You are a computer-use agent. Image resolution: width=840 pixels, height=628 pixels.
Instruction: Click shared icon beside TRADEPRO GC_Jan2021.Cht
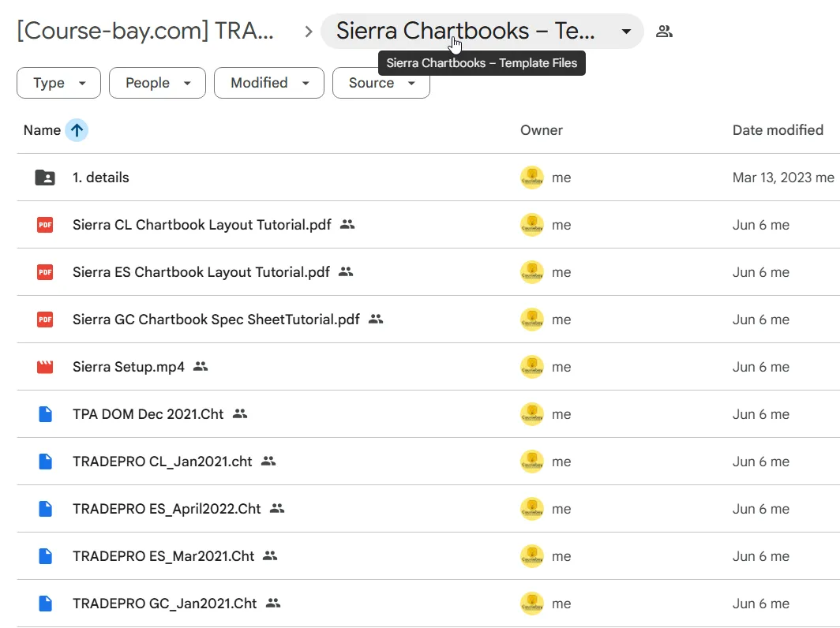[272, 603]
